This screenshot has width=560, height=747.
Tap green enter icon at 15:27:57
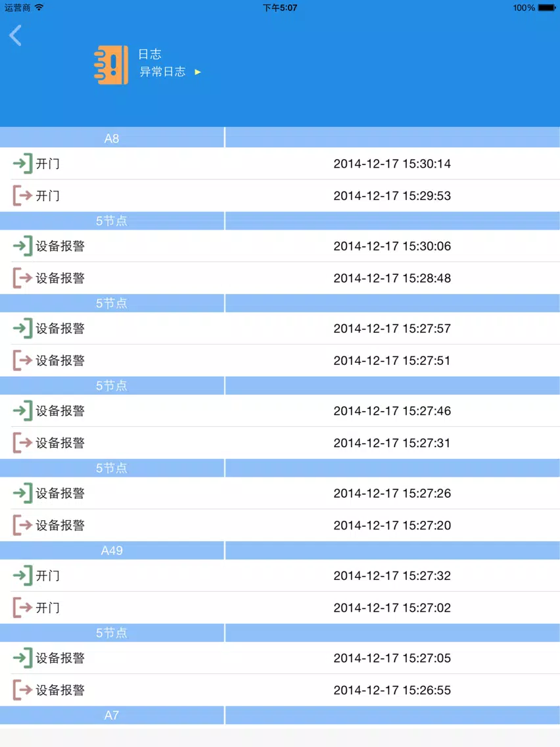point(22,328)
